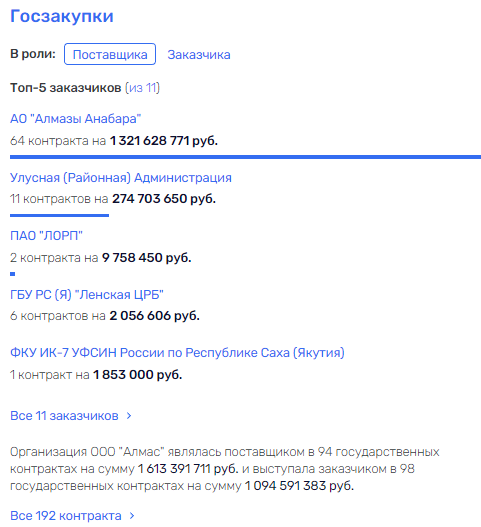This screenshot has width=481, height=527.
Task: Open ФКУ ИК-7 УФСИН России link
Action: 177,353
